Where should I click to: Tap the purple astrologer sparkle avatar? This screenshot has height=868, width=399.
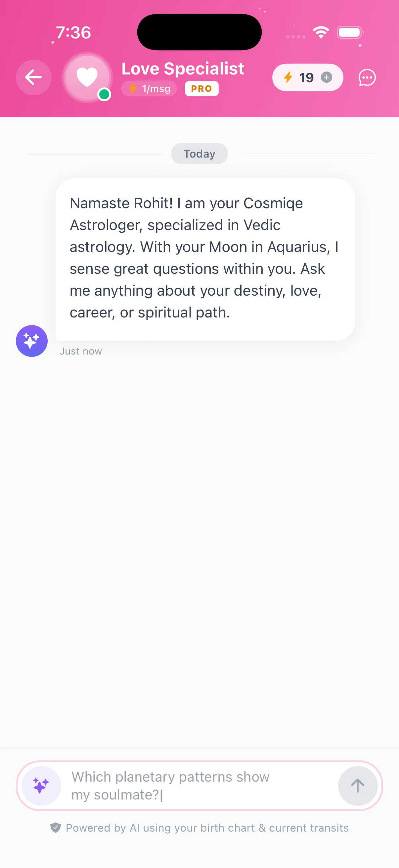click(32, 341)
